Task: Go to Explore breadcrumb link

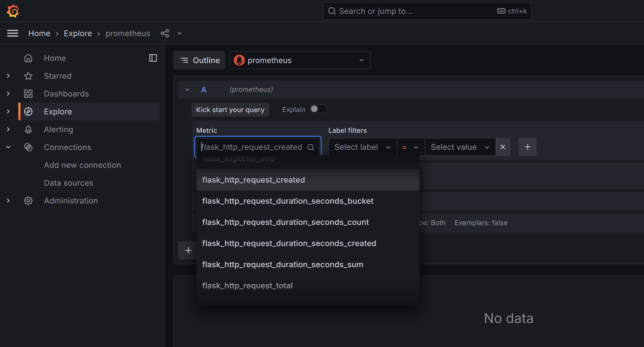Action: point(78,33)
